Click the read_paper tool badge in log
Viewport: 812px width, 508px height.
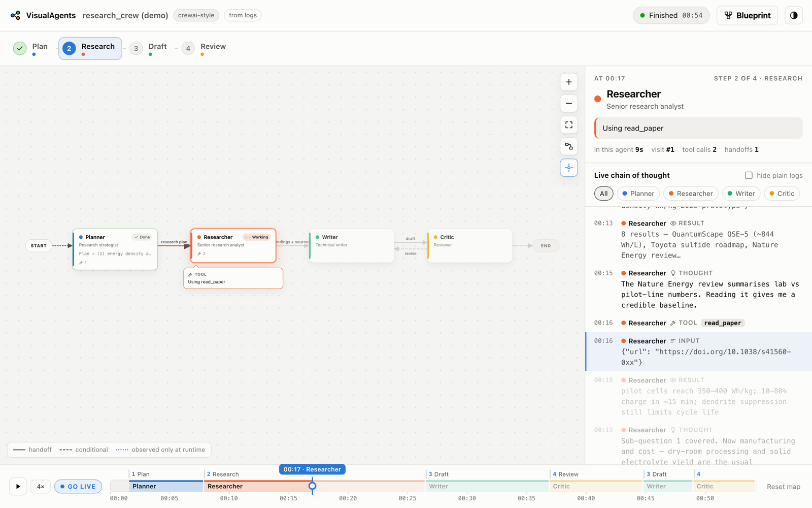[723, 323]
